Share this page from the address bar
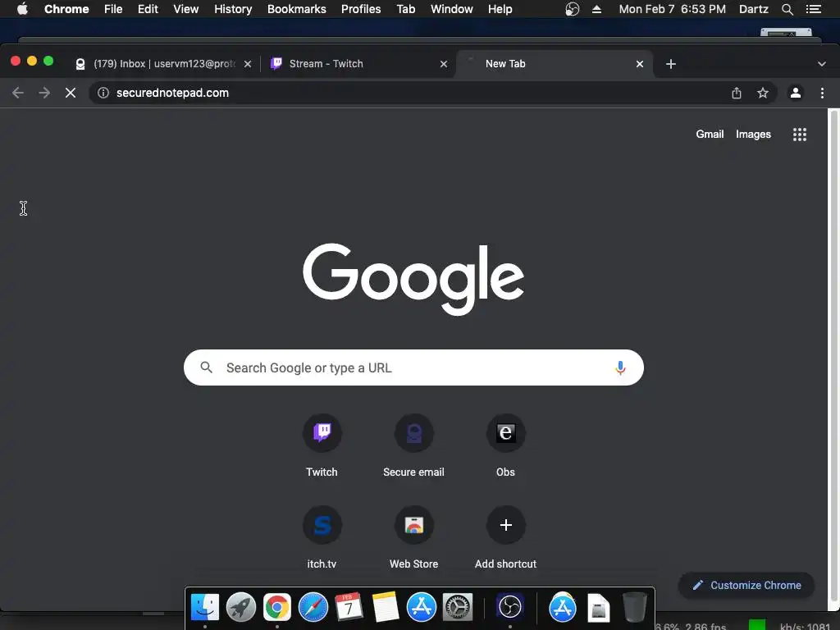840x630 pixels. 737,93
